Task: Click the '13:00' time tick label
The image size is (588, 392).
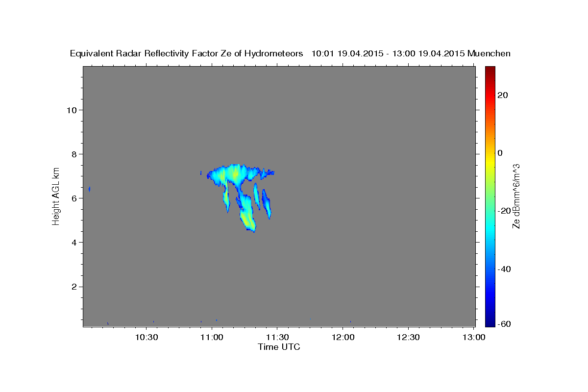Action: [x=474, y=338]
